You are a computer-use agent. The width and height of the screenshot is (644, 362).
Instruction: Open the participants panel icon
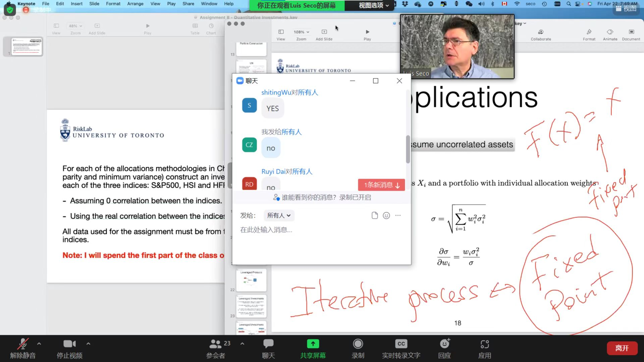215,344
